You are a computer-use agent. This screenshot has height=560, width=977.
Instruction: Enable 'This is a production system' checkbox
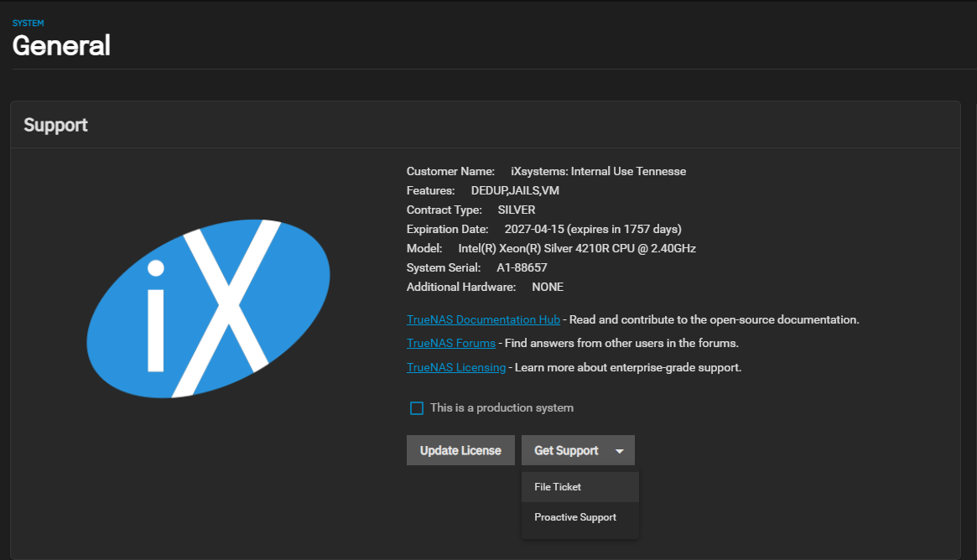point(417,408)
